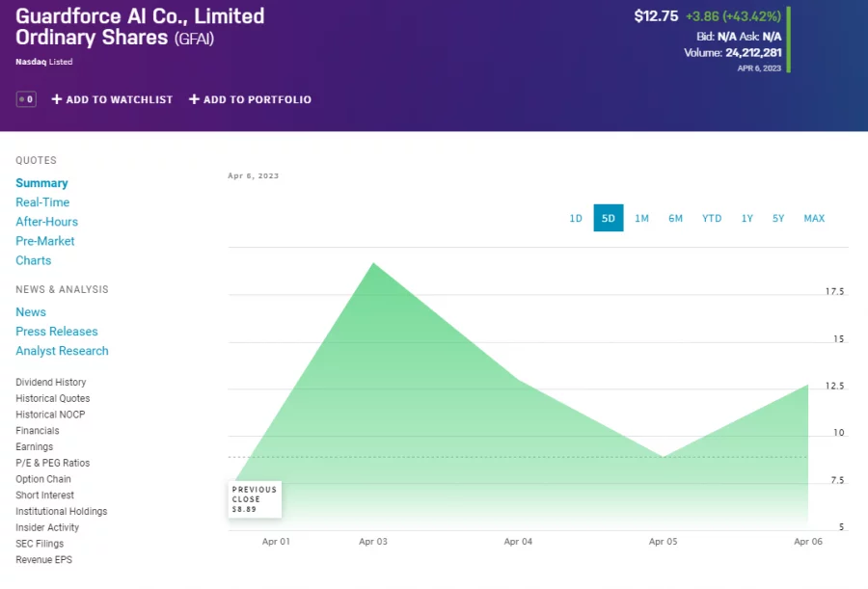This screenshot has height=589, width=868.
Task: Open the Charts link in sidebar
Action: tap(34, 260)
